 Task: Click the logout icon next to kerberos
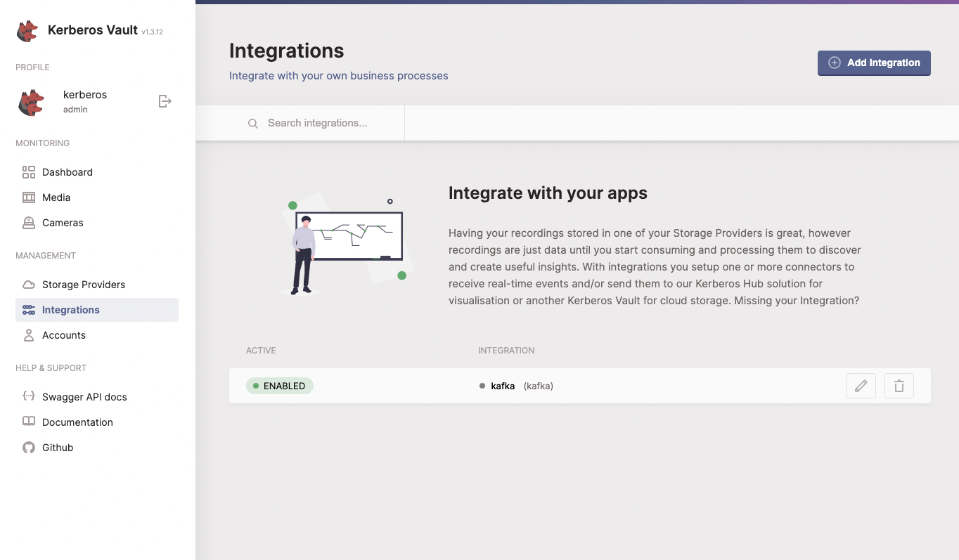coord(165,100)
